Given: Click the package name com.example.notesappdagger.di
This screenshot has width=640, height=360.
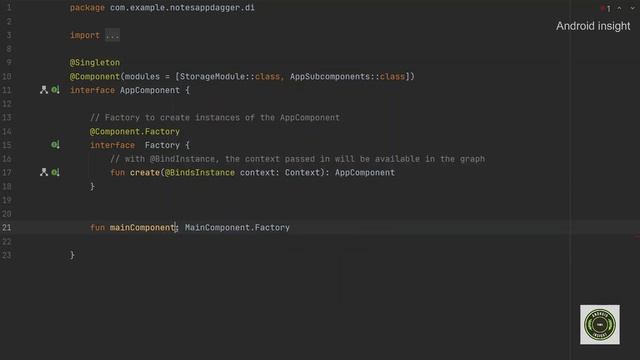Looking at the screenshot, I should 182,8.
